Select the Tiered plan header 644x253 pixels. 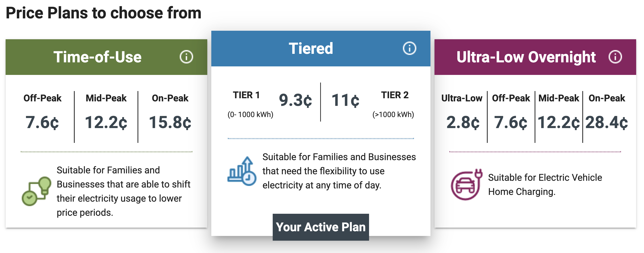(321, 48)
